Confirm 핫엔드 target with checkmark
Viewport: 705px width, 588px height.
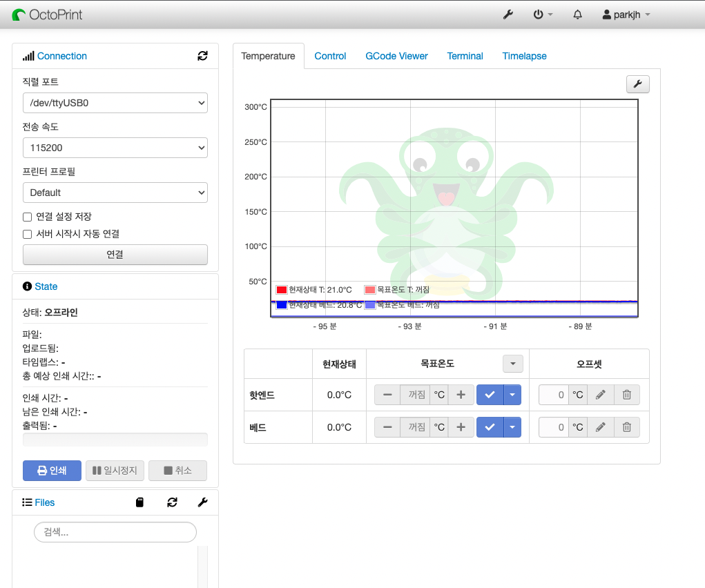click(490, 395)
